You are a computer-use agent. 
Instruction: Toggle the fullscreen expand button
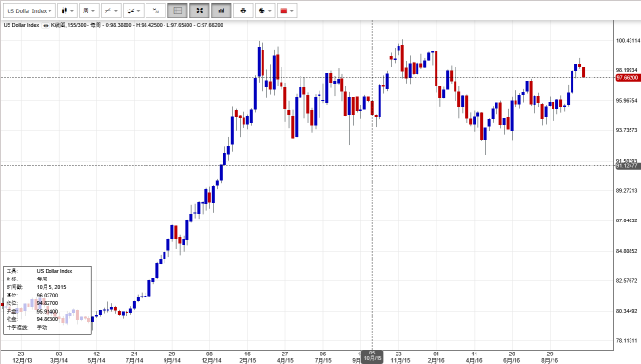(x=200, y=10)
